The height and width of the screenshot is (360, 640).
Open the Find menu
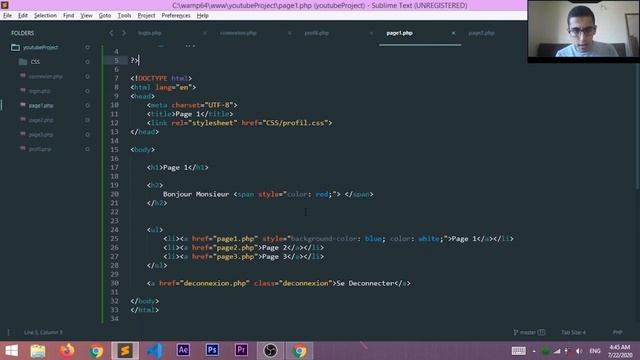point(69,16)
